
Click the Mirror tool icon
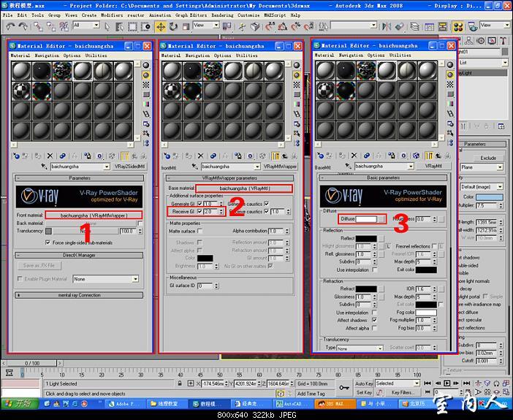click(x=387, y=26)
